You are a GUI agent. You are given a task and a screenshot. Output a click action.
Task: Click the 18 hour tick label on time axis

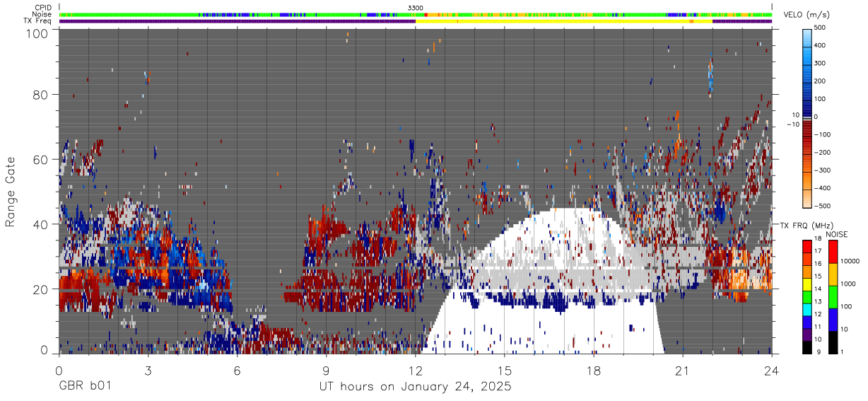pyautogui.click(x=594, y=371)
